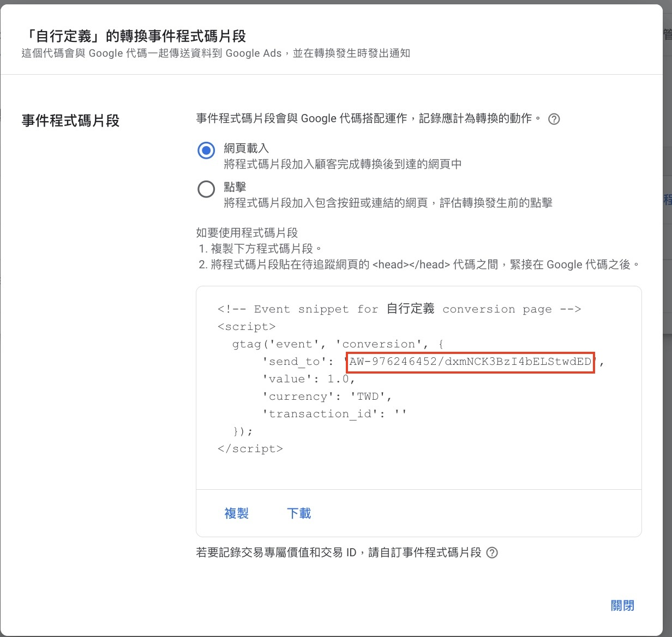
Task: Click the subtitle 這個代碼會與 Google 代碼一起傳送資料
Action: [x=216, y=53]
